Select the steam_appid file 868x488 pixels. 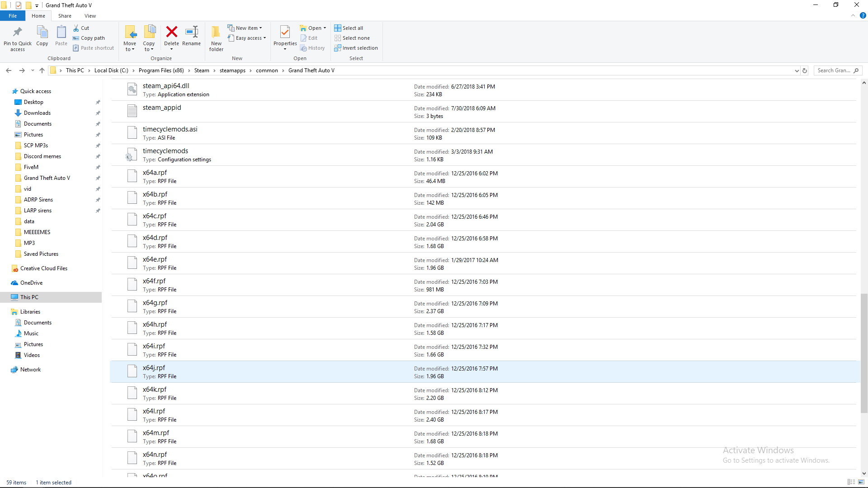click(x=483, y=112)
